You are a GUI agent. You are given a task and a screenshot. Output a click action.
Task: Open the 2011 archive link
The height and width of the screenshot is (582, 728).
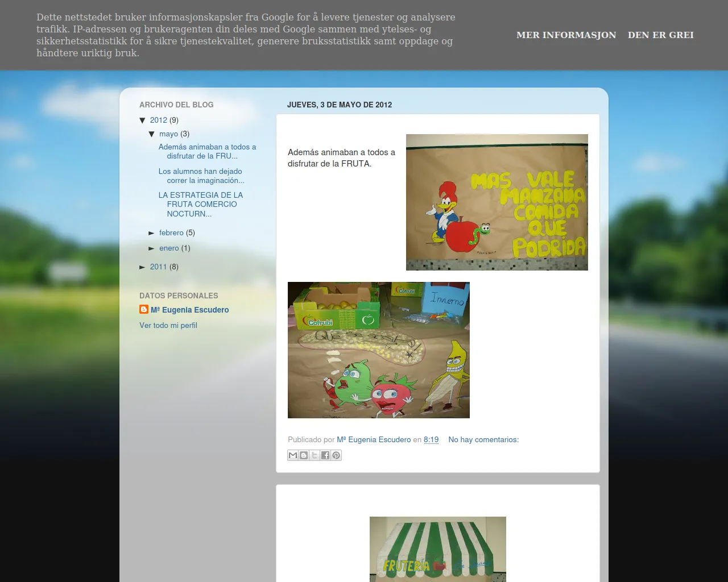(159, 267)
